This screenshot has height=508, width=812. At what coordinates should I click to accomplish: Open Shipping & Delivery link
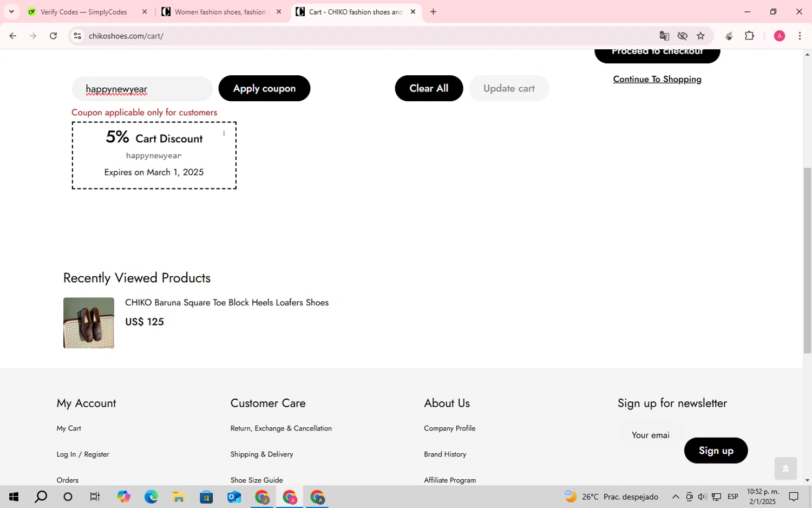(261, 454)
